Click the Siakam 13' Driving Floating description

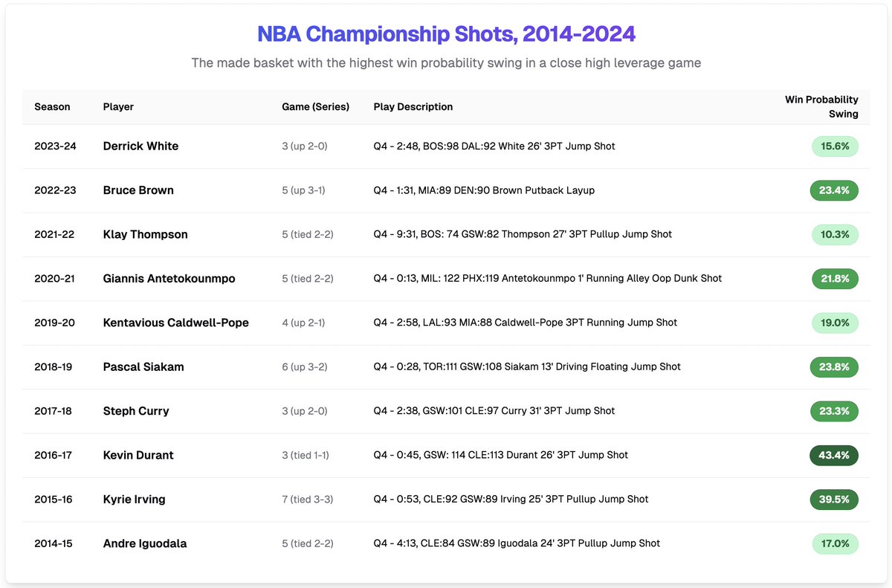(527, 366)
